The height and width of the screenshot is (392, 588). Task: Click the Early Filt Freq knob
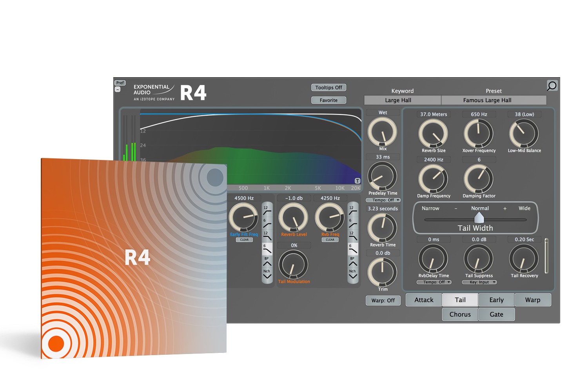243,217
